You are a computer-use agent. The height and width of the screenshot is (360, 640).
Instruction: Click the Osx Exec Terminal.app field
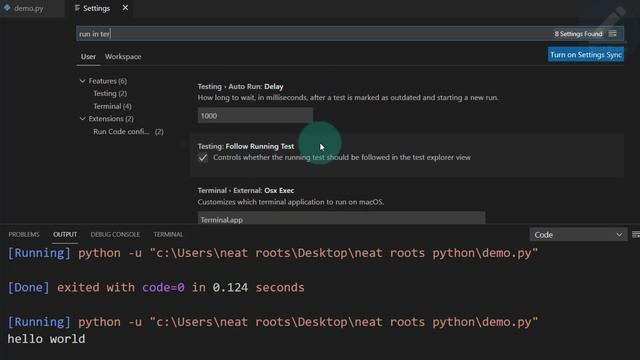coord(342,218)
